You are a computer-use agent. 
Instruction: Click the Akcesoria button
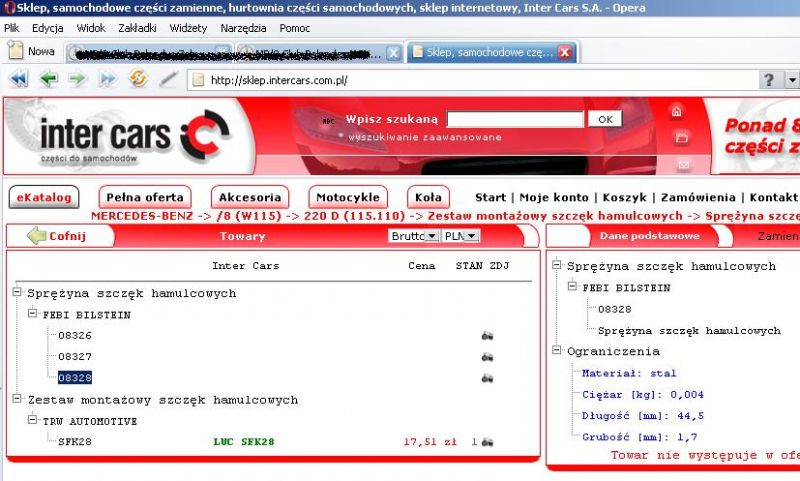point(250,197)
